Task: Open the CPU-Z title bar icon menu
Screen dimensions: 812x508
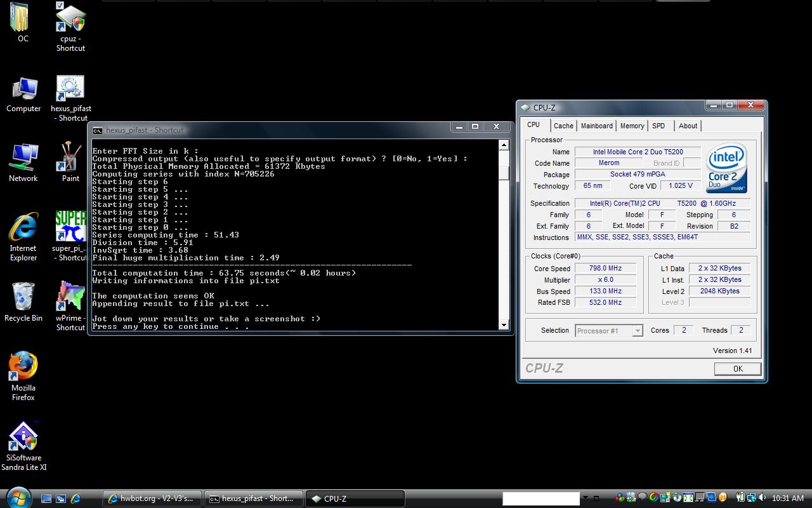Action: 525,108
